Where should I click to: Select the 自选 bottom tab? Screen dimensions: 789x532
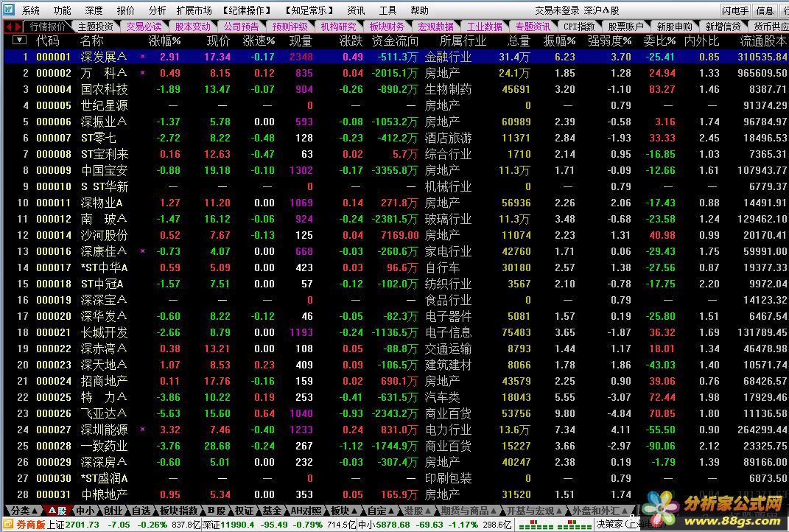141,511
